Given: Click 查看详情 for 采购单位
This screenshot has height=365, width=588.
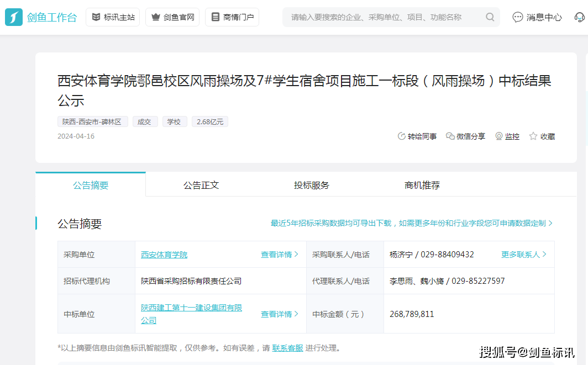Looking at the screenshot, I should pos(280,255).
